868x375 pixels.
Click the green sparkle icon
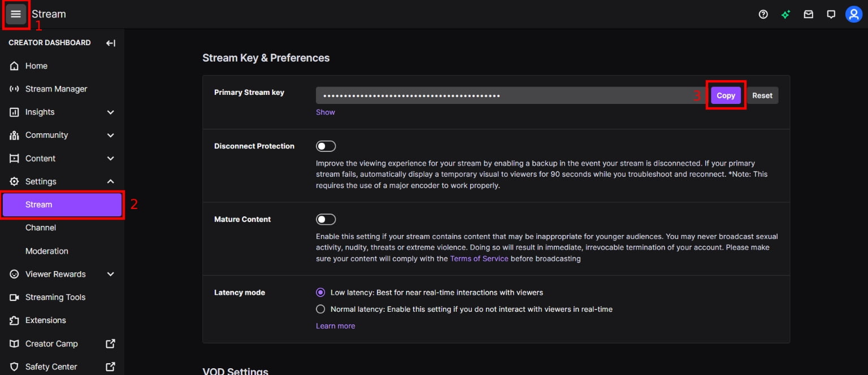click(785, 14)
